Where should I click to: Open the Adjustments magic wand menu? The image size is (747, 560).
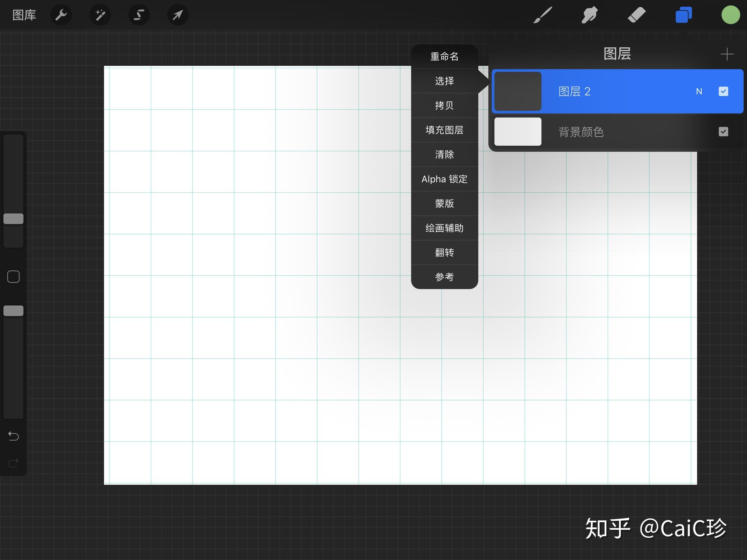pyautogui.click(x=100, y=15)
